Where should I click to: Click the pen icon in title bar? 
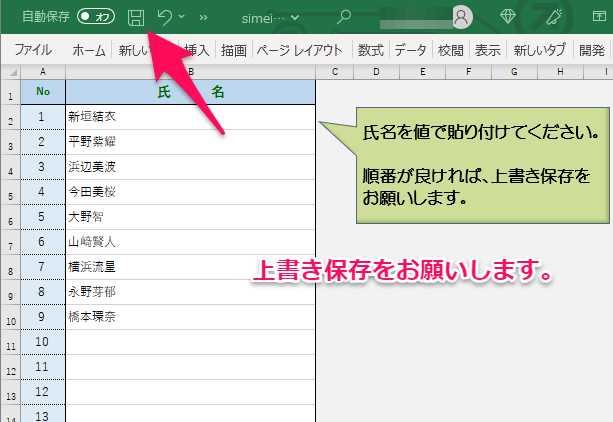coord(584,17)
